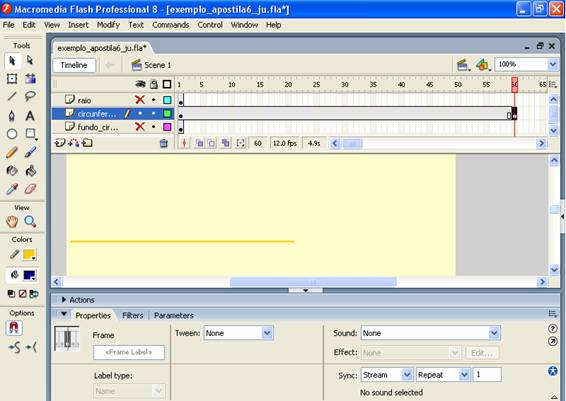Image resolution: width=566 pixels, height=401 pixels.
Task: Open the Insert menu
Action: [x=78, y=25]
